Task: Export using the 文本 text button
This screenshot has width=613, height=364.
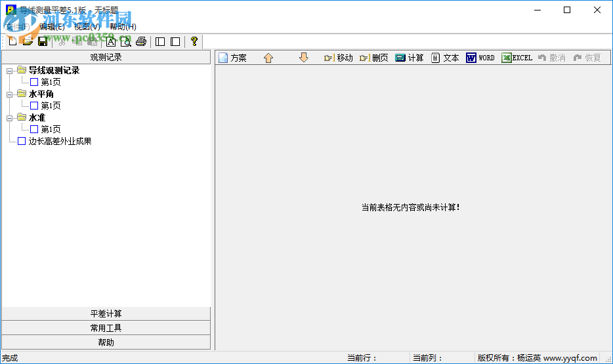Action: [445, 58]
